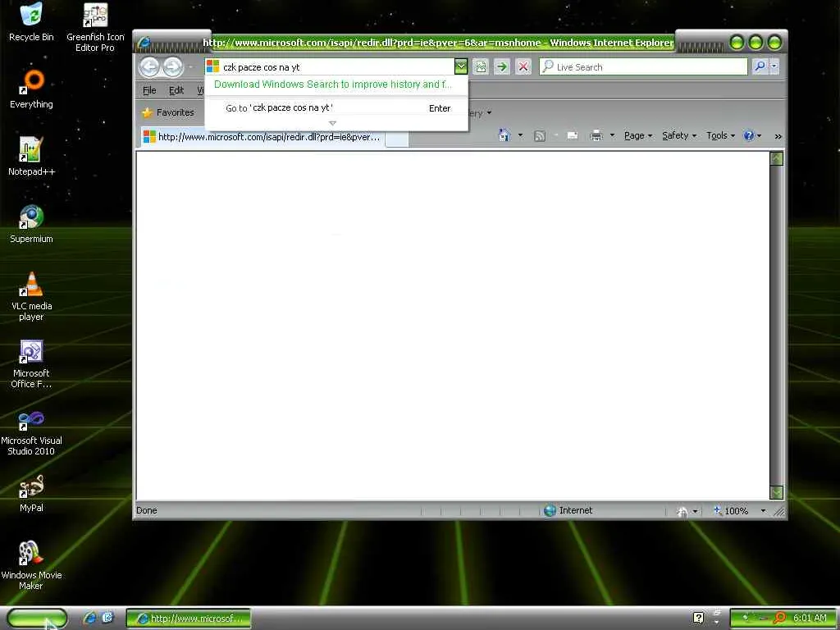The image size is (840, 630).
Task: Select the VLC media player desktop icon
Action: point(32,297)
